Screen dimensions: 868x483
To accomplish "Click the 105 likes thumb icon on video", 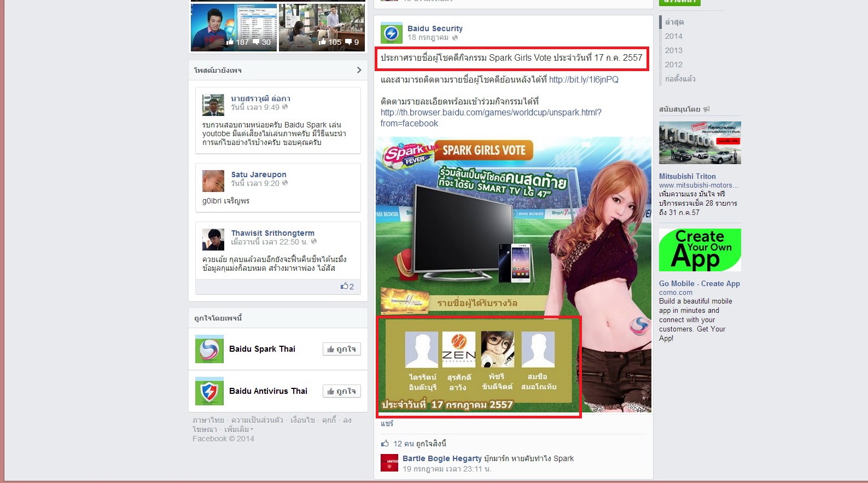I will click(x=323, y=42).
